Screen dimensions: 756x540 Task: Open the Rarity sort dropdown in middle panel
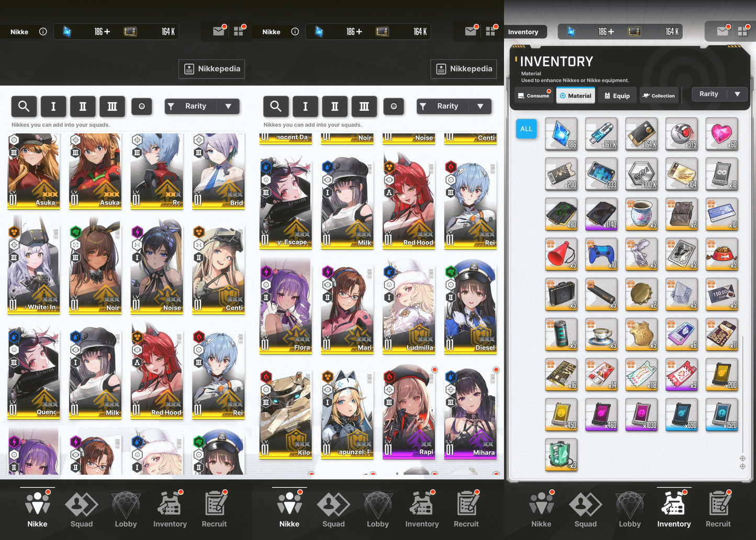click(x=454, y=106)
